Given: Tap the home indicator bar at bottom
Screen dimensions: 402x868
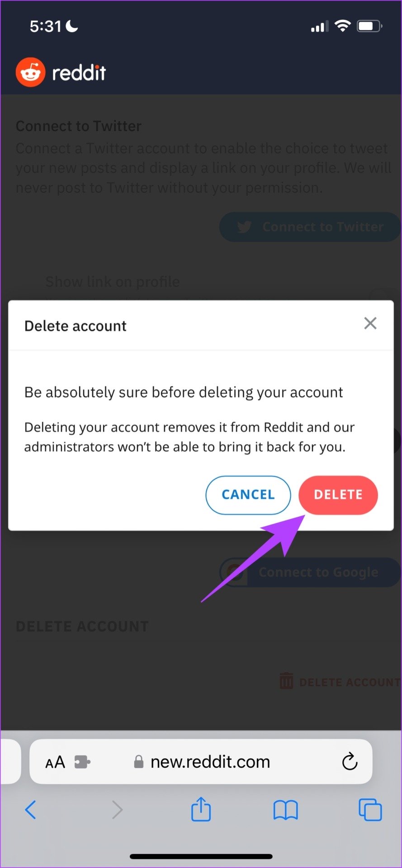Looking at the screenshot, I should (201, 856).
